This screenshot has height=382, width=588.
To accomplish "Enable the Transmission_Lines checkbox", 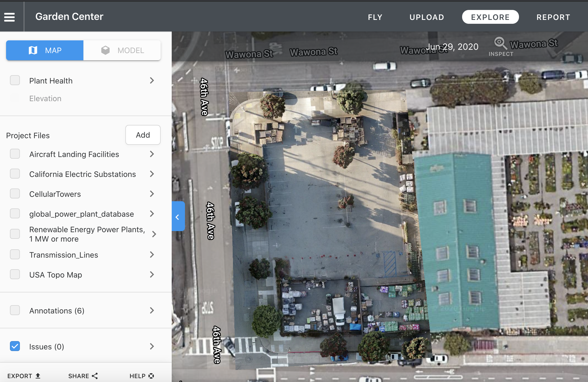I will (15, 255).
